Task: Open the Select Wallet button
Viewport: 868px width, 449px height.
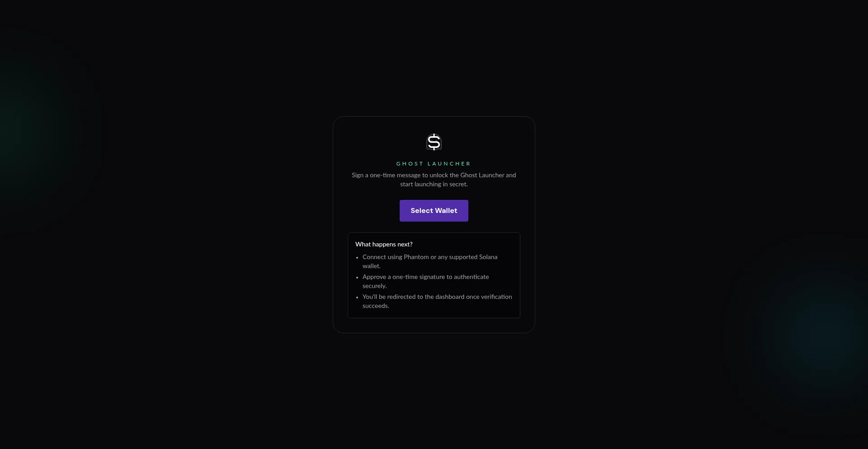Action: point(434,211)
